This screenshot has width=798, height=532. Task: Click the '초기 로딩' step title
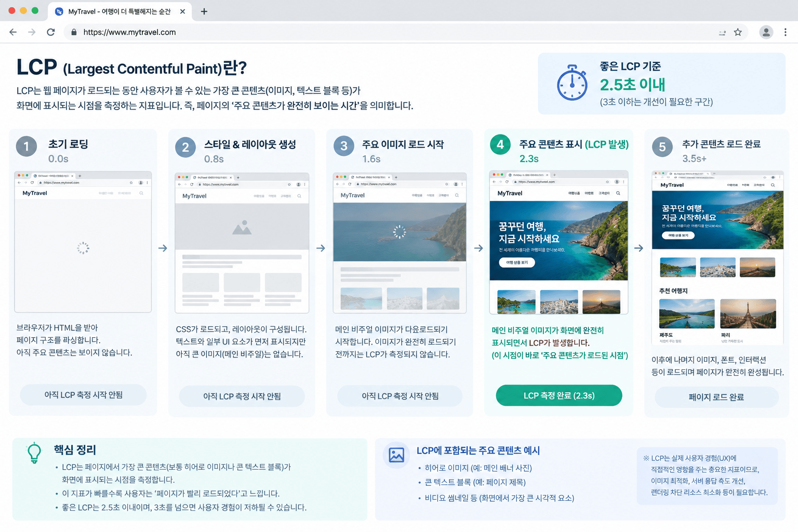pyautogui.click(x=68, y=144)
